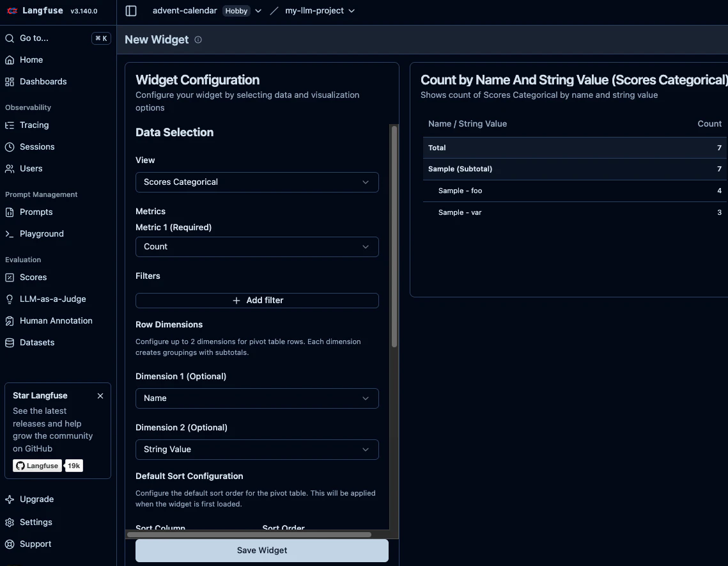Viewport: 728px width, 566px height.
Task: Expand the Dimension 1 Name dropdown
Action: click(257, 398)
